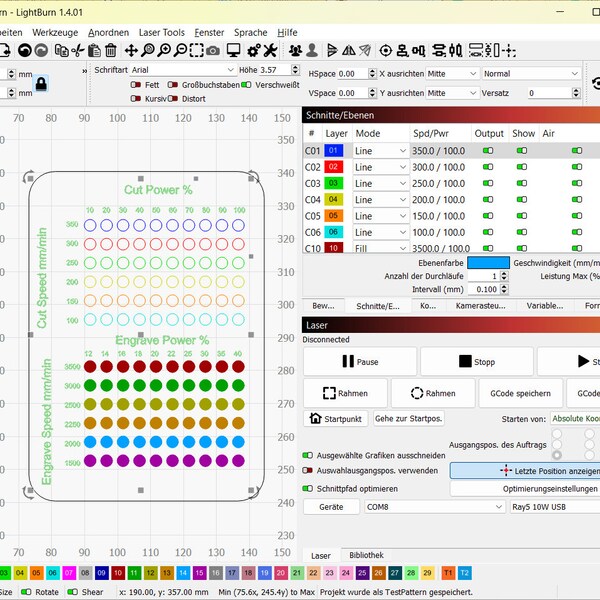This screenshot has height=600, width=600.
Task: Click the Zoom in magnifier icon
Action: click(x=164, y=50)
